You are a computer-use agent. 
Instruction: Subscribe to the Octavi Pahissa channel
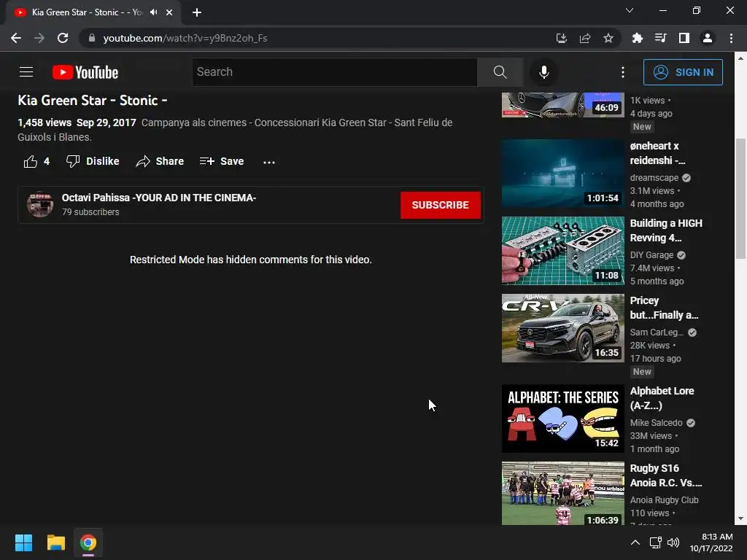(440, 205)
